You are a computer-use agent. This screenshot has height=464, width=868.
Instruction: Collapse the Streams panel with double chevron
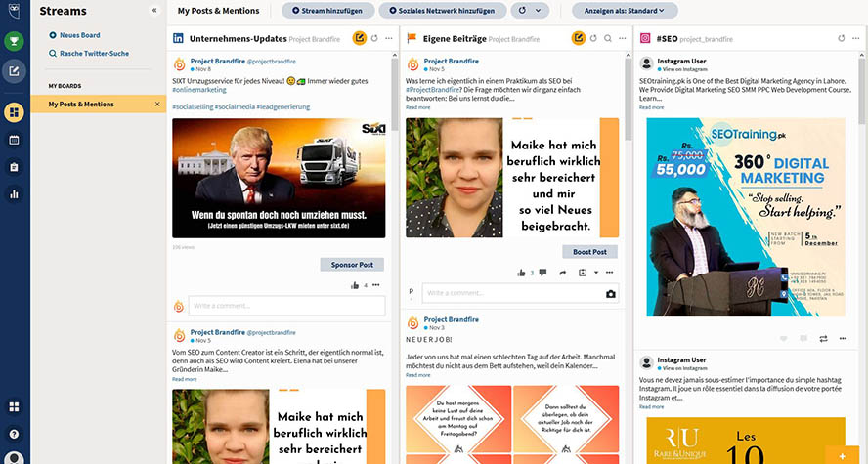pyautogui.click(x=154, y=10)
